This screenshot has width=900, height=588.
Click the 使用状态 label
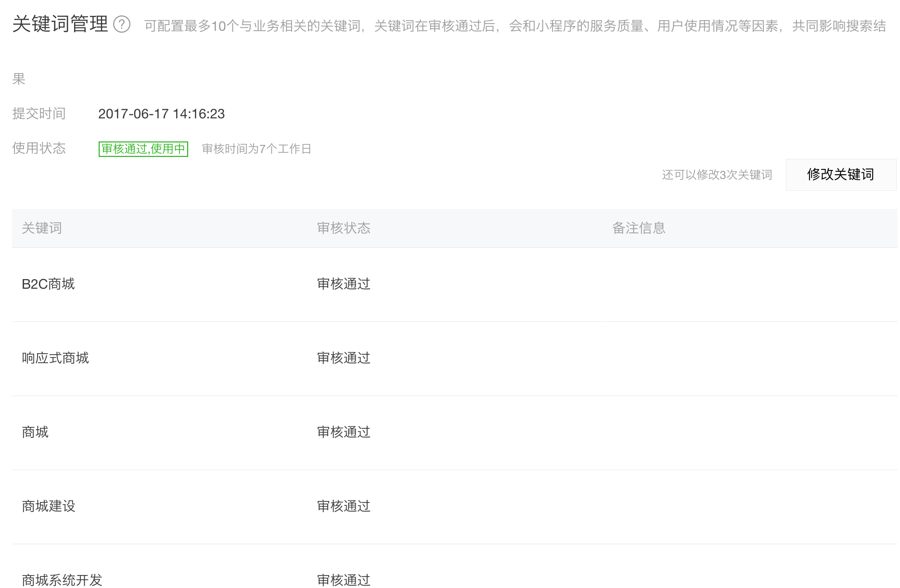(39, 148)
